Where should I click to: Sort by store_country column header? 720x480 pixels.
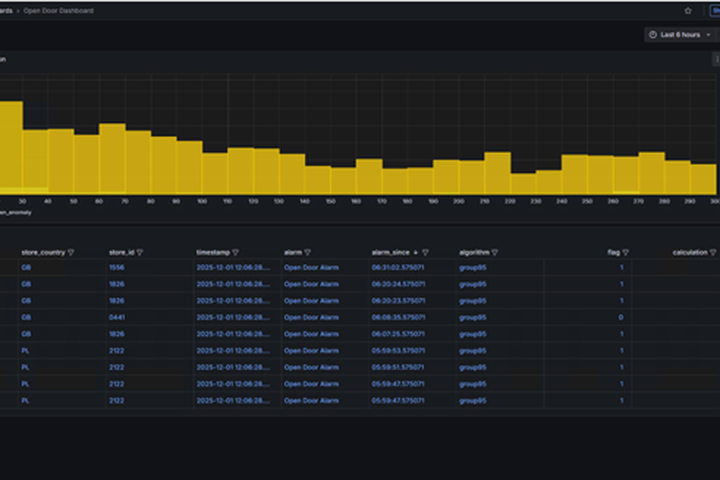43,253
